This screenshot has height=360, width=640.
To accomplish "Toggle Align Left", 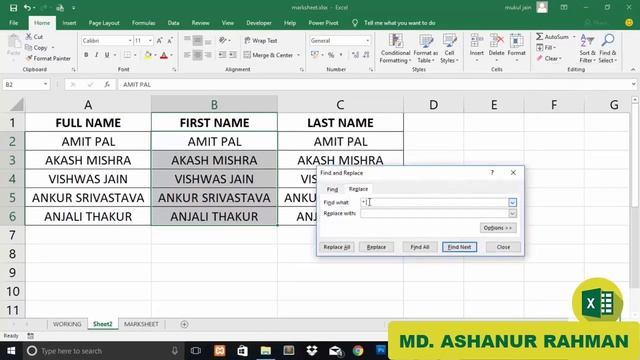I will point(187,55).
